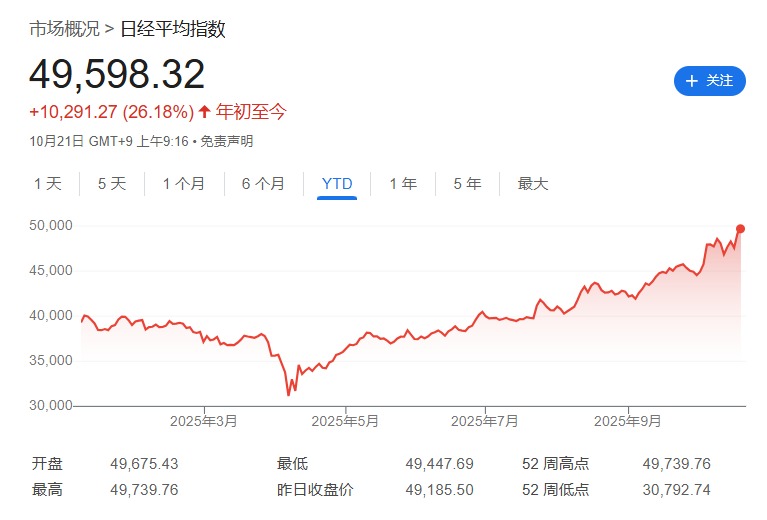Select the YTD tab
767x520 pixels.
[337, 184]
